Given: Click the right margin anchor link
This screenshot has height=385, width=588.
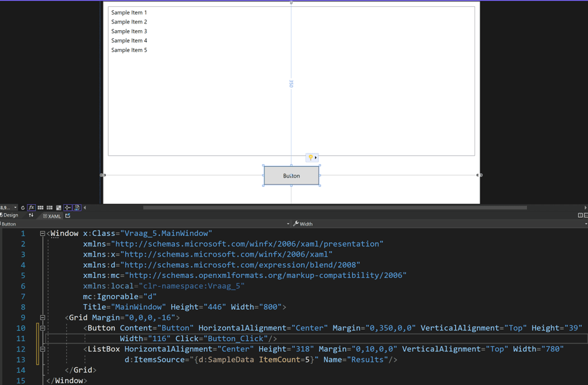Looking at the screenshot, I should coord(479,175).
